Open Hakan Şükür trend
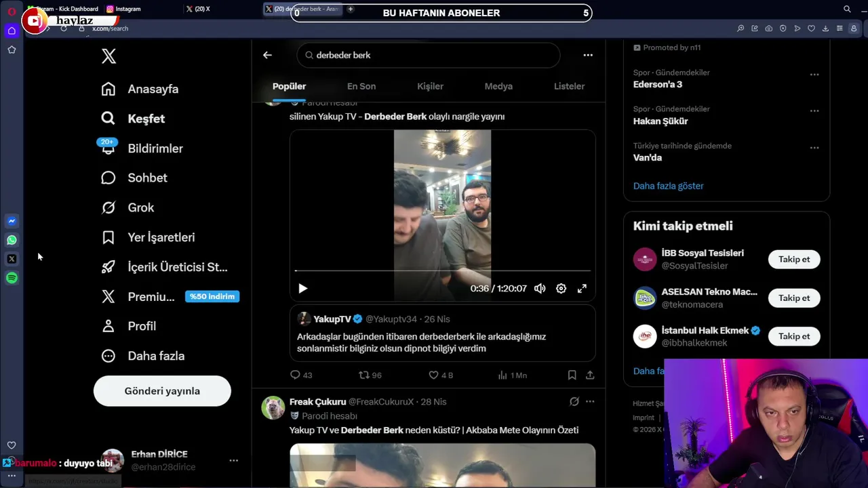 pos(660,121)
